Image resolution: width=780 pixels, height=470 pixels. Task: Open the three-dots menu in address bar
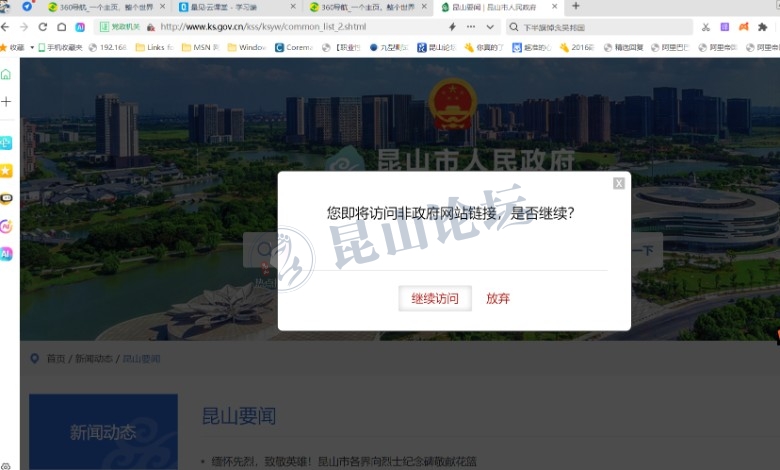click(470, 27)
